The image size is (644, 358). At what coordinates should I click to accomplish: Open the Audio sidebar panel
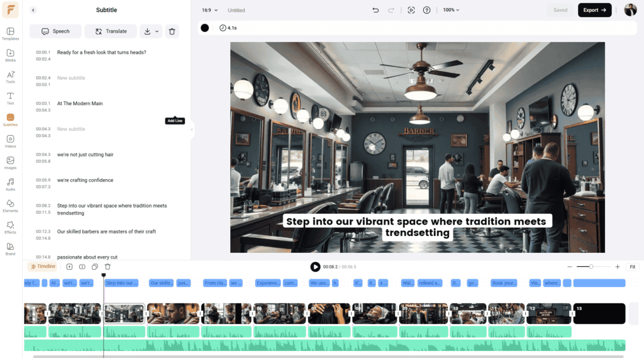(10, 184)
